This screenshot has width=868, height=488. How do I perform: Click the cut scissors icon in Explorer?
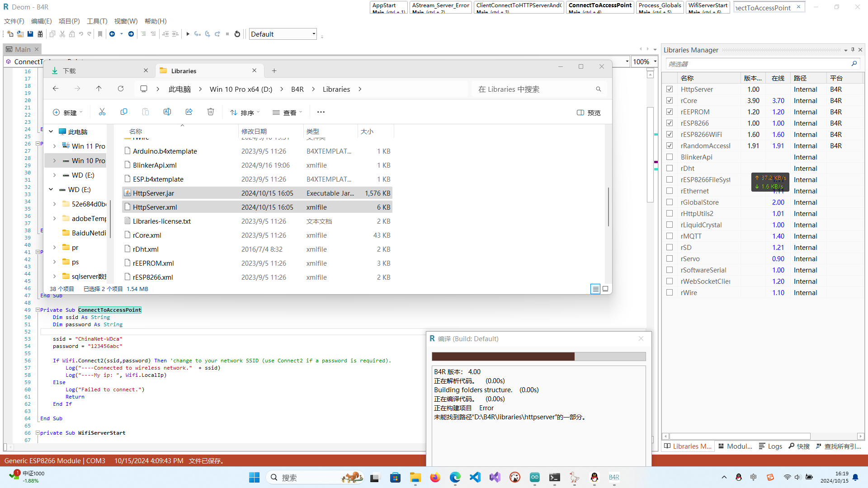pyautogui.click(x=102, y=112)
